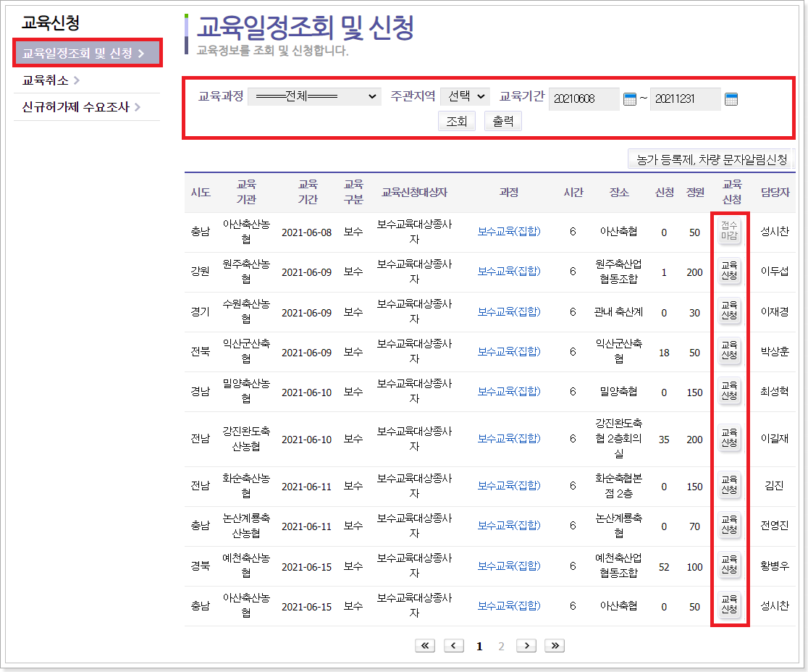Jump to last page with double-right arrow
Screen dimensions: 808x672
555,646
